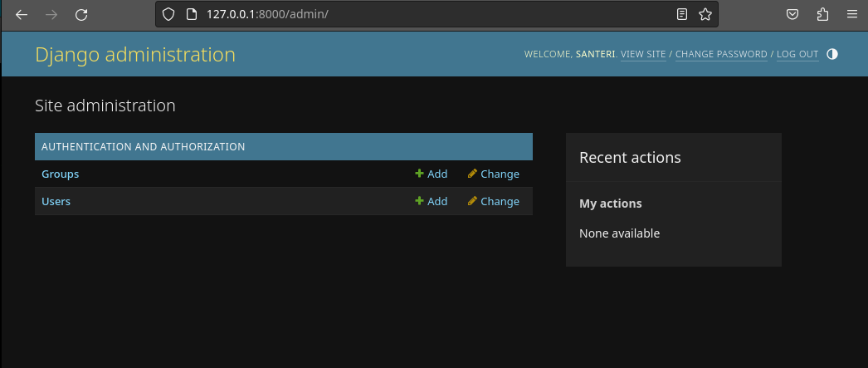This screenshot has height=368, width=868.
Task: Open Authentication and Authorization section header
Action: click(143, 146)
